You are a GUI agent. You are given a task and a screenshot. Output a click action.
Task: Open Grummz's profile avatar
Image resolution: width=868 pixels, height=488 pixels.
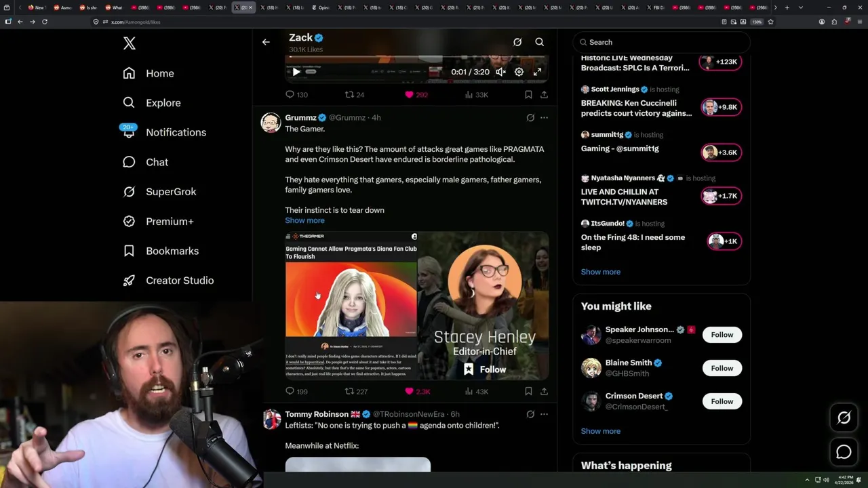coord(271,123)
